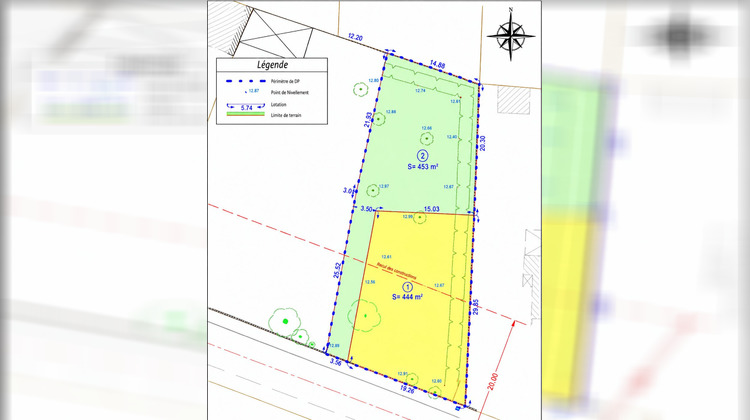Click the 12.56 levelling point
The width and height of the screenshot is (750, 420).
tap(370, 282)
